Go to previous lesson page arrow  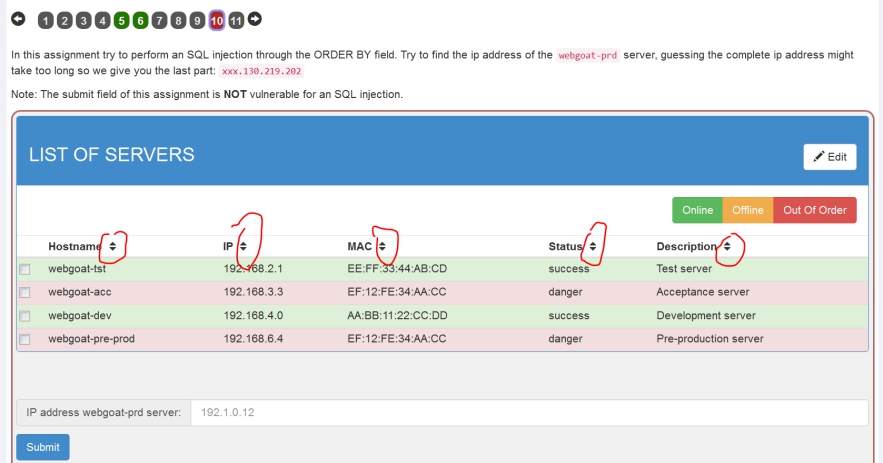(x=18, y=19)
